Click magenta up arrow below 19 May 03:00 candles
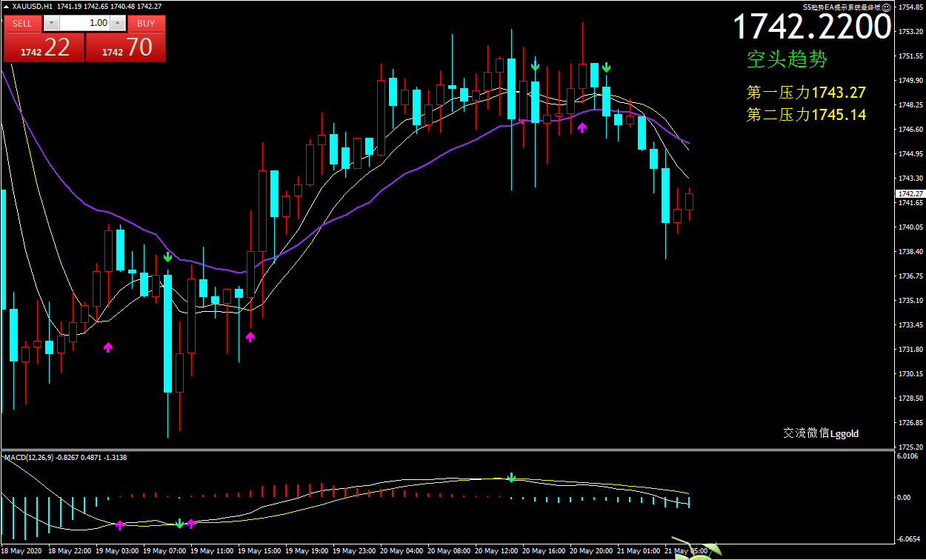Screen dimensions: 926x560 (108, 347)
